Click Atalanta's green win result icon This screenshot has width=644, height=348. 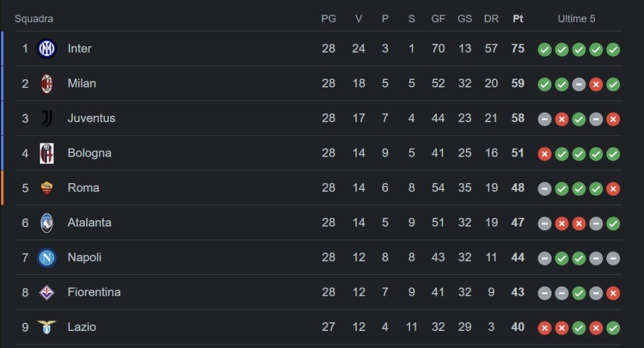(x=613, y=223)
